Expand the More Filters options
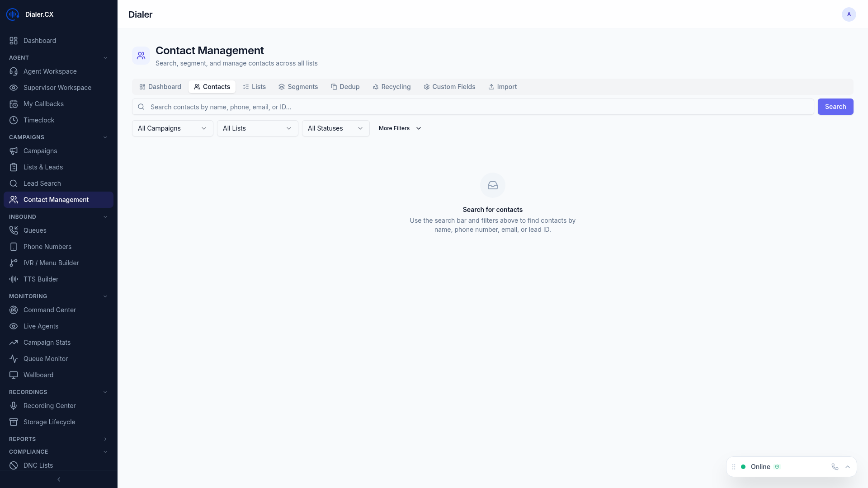Screen dimensions: 868x488 pos(399,128)
